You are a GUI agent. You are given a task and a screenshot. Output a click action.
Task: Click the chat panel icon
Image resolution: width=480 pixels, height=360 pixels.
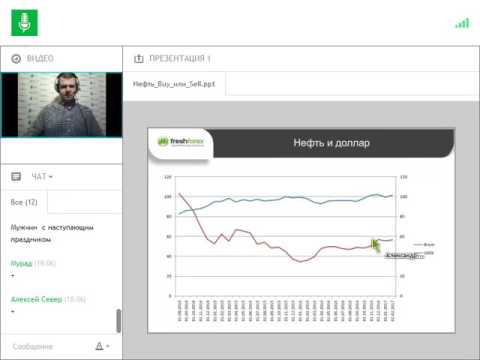click(x=16, y=176)
